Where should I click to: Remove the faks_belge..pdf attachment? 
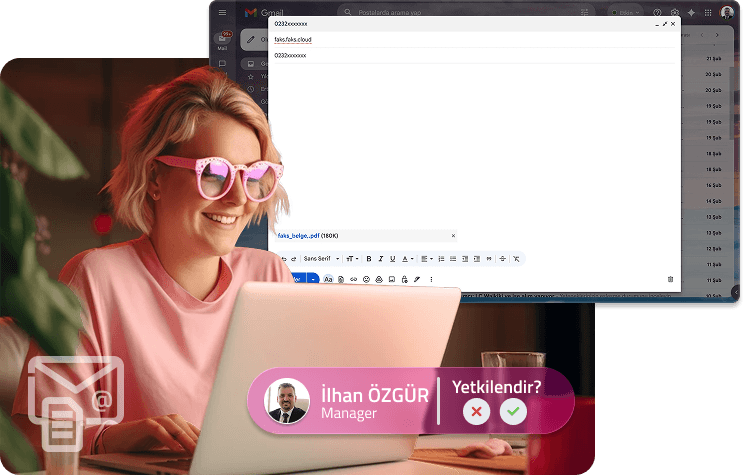coord(453,236)
